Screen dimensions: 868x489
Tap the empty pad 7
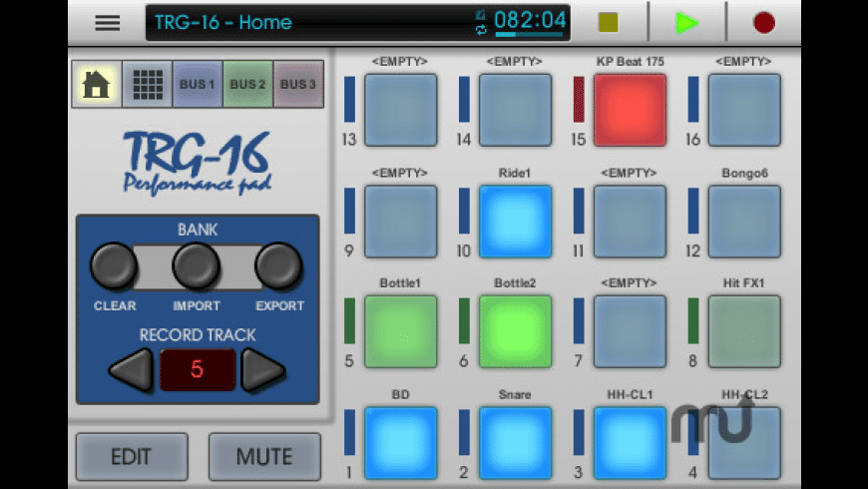[630, 331]
